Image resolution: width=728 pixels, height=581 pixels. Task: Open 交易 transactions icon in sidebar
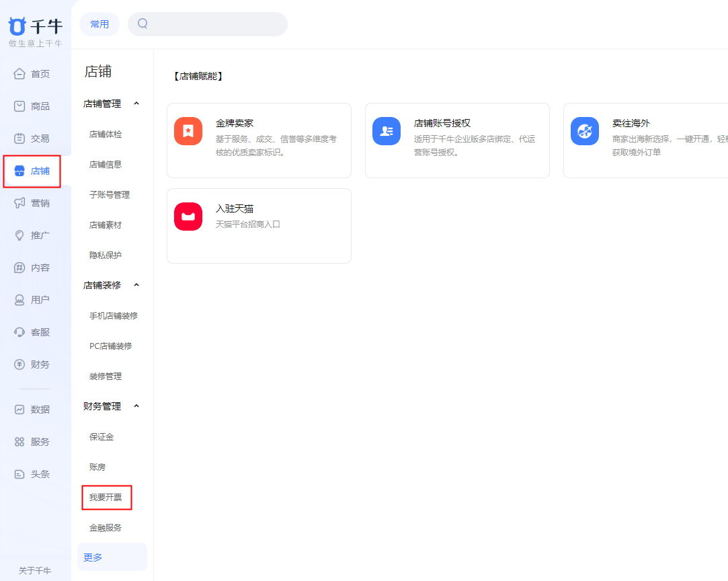coord(19,139)
